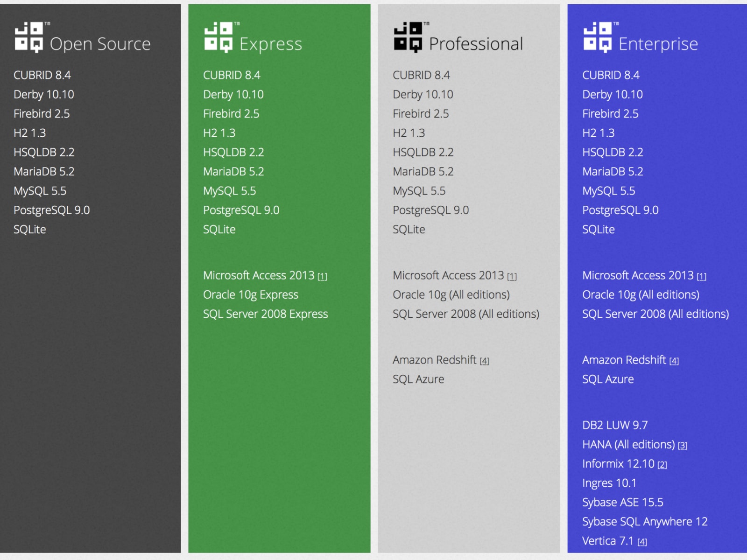Viewport: 747px width, 560px height.
Task: Click Oracle 10g Express entry
Action: click(251, 295)
